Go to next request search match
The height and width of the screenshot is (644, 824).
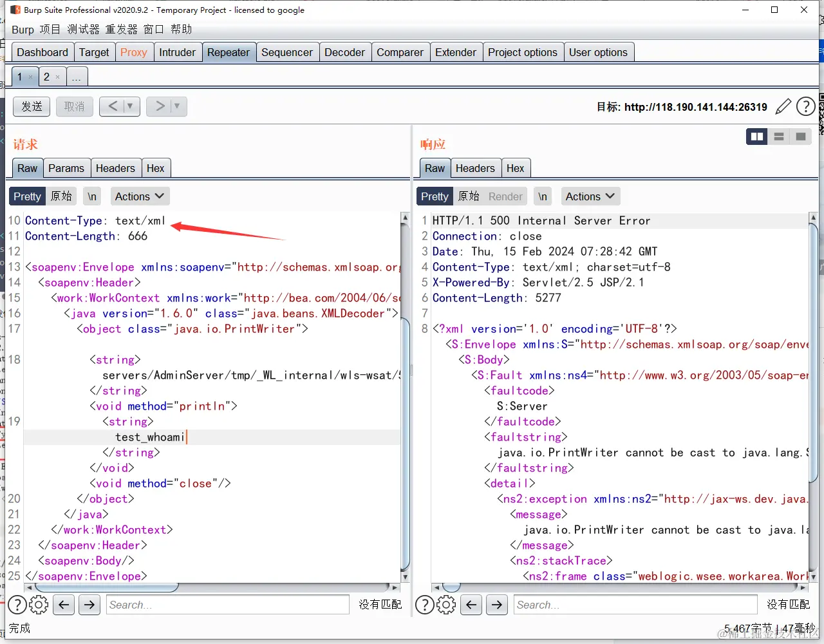tap(89, 605)
